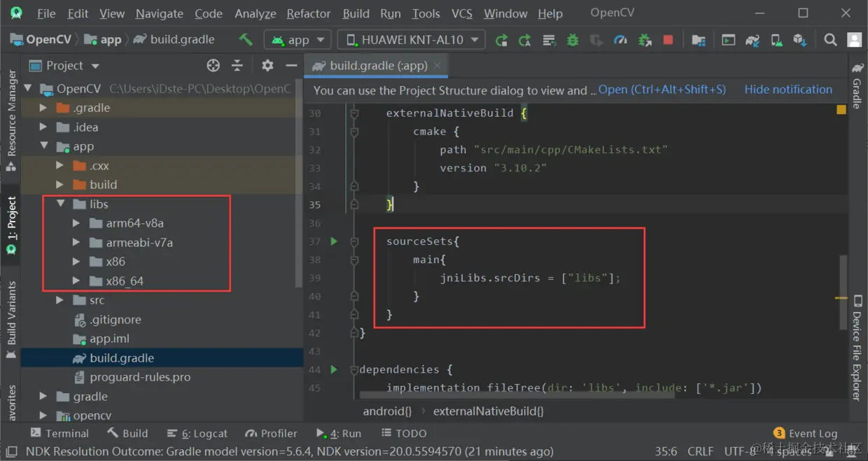Image resolution: width=868 pixels, height=461 pixels.
Task: Click Apply Changes and Restart Activity icon
Action: click(524, 40)
